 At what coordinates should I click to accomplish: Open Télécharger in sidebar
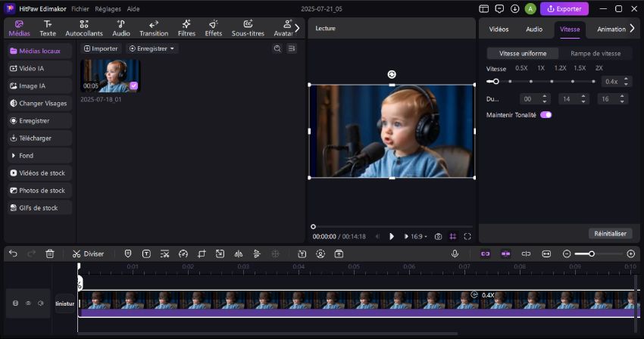coord(39,138)
